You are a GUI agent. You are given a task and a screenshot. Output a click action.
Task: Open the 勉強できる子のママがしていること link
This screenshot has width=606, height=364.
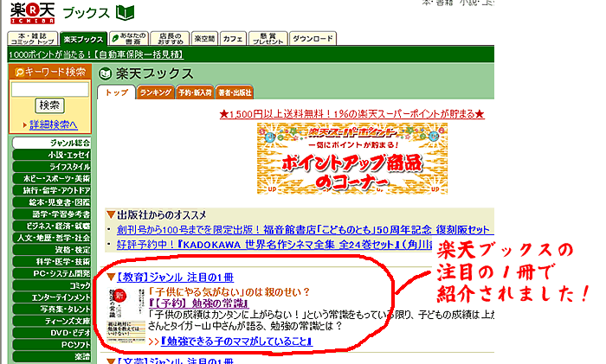tap(236, 342)
